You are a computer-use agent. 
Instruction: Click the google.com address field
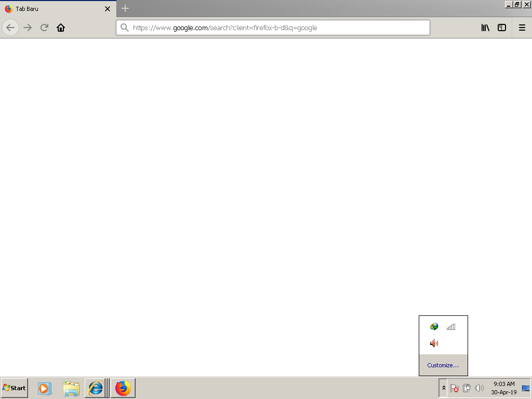pos(273,28)
